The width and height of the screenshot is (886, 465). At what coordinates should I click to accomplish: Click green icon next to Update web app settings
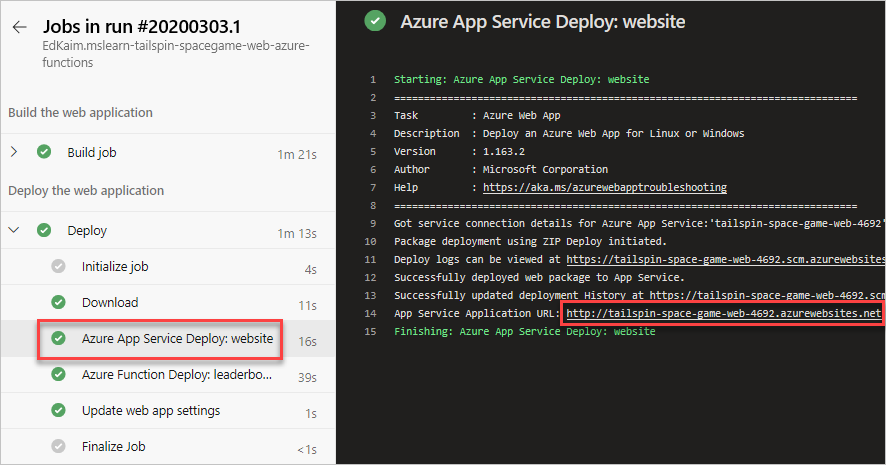click(x=59, y=410)
